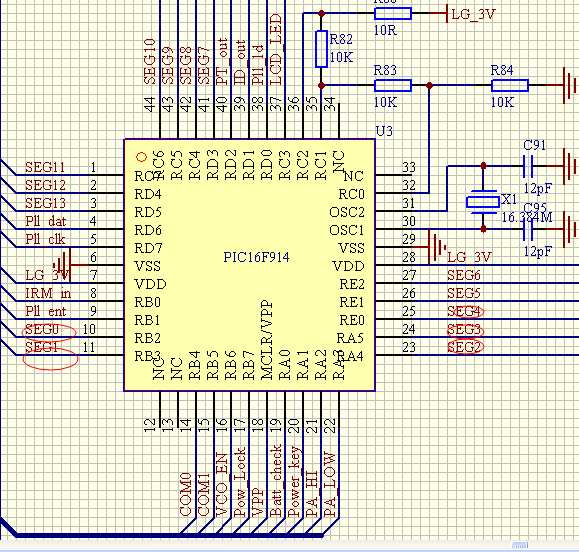Viewport: 579px width, 552px height.
Task: Select the LCD_LED net label
Action: click(x=276, y=49)
